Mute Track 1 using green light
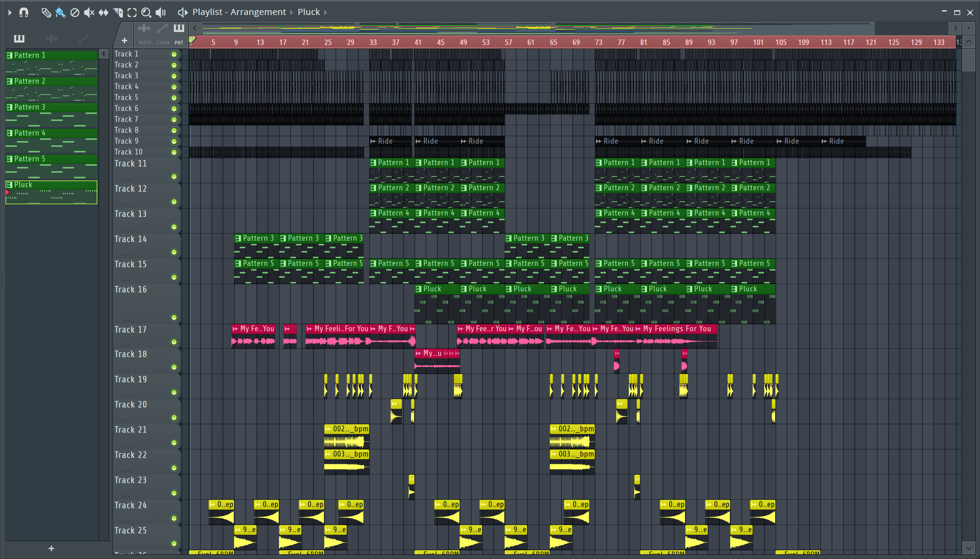Image resolution: width=980 pixels, height=559 pixels. tap(174, 54)
